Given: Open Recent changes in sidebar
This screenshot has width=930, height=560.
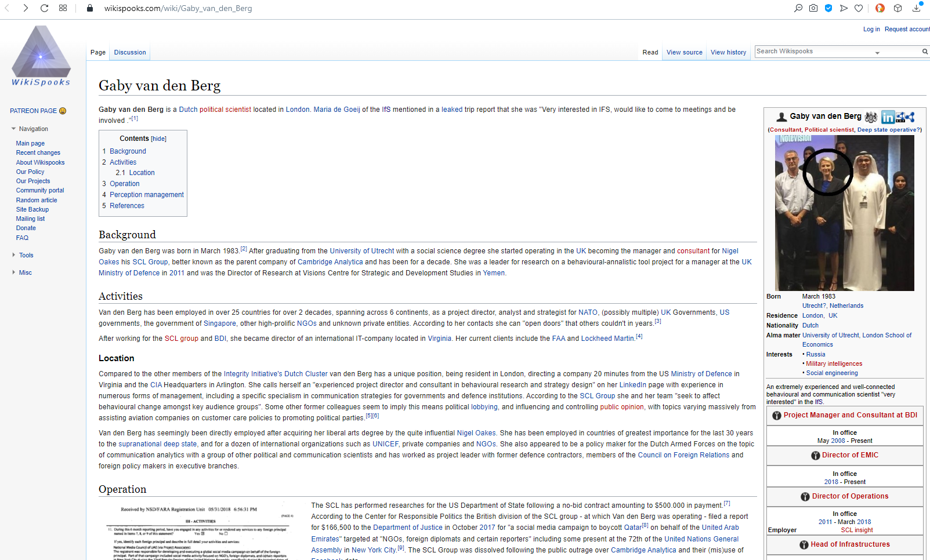Looking at the screenshot, I should [x=38, y=152].
